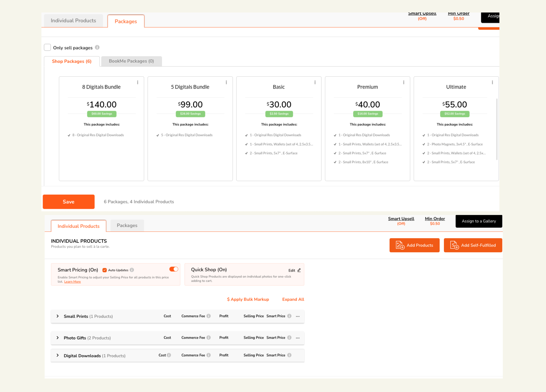This screenshot has height=392, width=546.
Task: Click the Add Self-Fulfilled icon button
Action: tap(454, 245)
